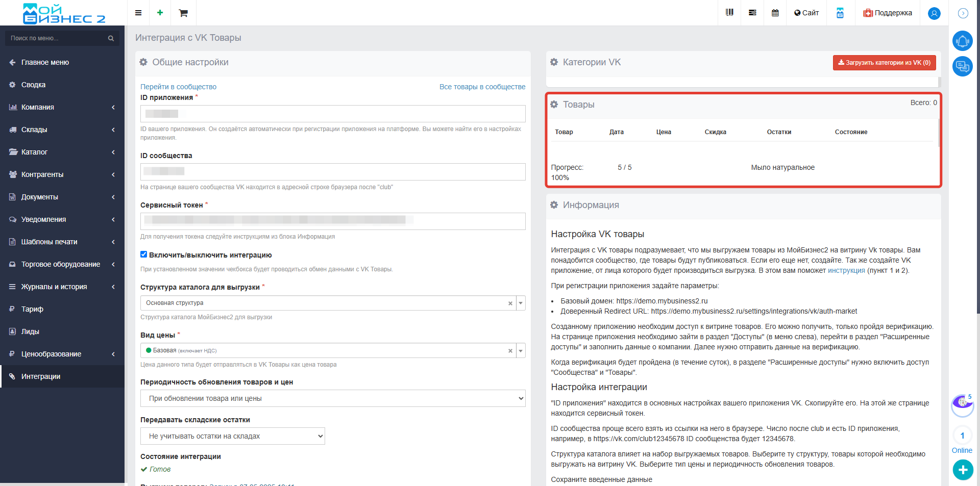This screenshot has height=486, width=980.
Task: Click the Всего: 0 counter
Action: pyautogui.click(x=923, y=103)
